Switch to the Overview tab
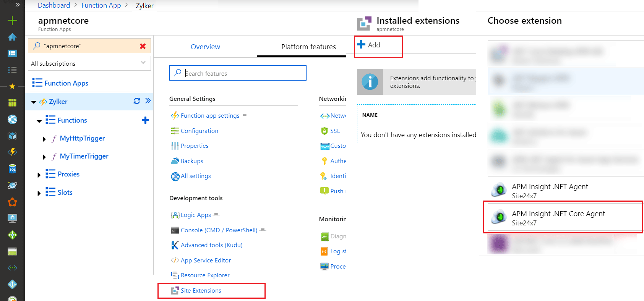Screen dimensions: 644x301 pos(205,47)
